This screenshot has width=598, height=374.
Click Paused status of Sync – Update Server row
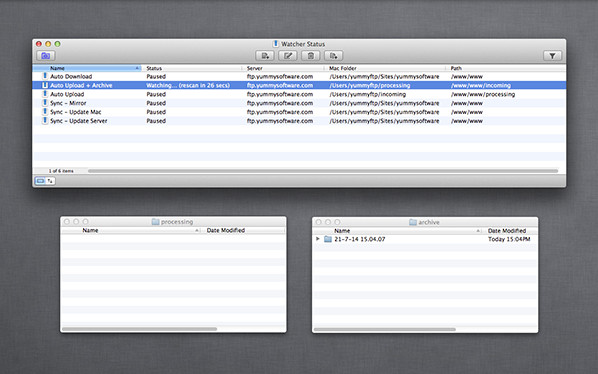(x=156, y=120)
